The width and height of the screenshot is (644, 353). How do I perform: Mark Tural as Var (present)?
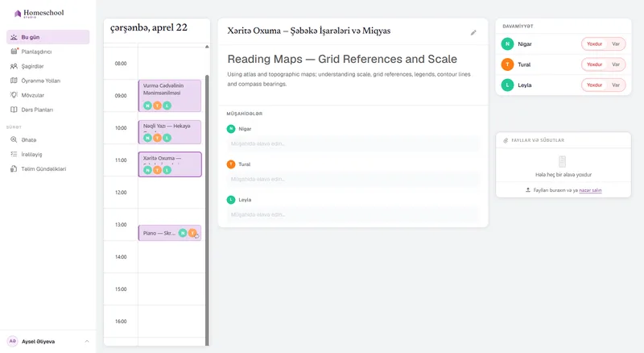pyautogui.click(x=616, y=64)
